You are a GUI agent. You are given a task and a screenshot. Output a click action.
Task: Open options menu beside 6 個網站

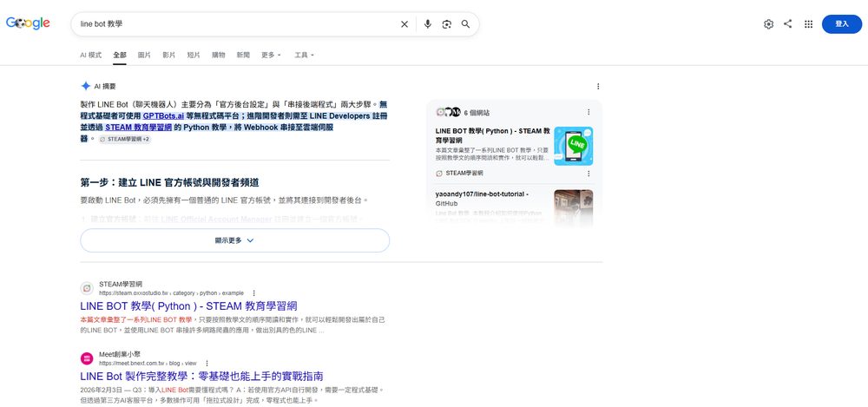(x=589, y=112)
